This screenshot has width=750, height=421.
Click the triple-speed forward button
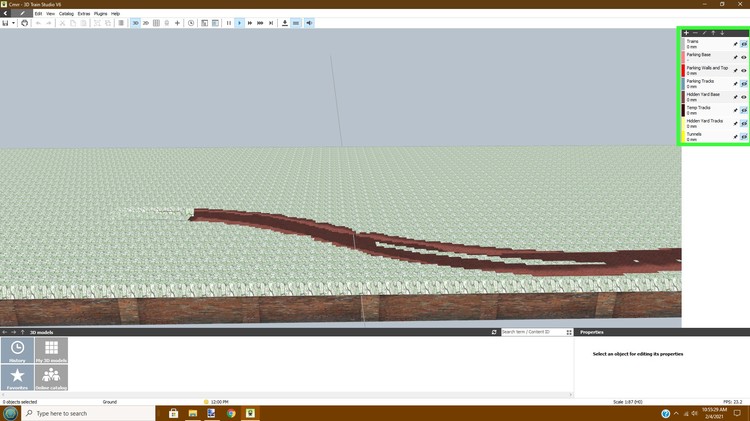coord(260,23)
